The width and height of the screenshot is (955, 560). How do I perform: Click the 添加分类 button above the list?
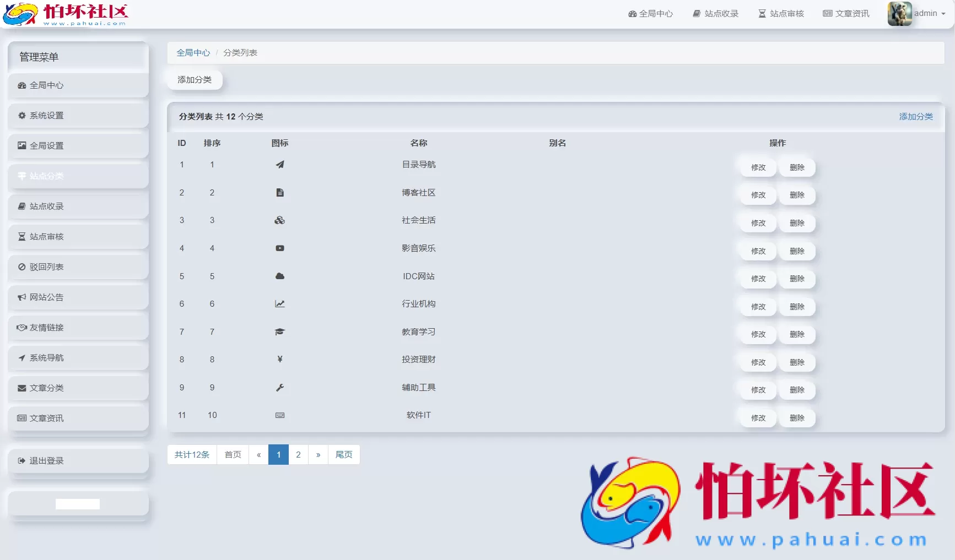[194, 79]
